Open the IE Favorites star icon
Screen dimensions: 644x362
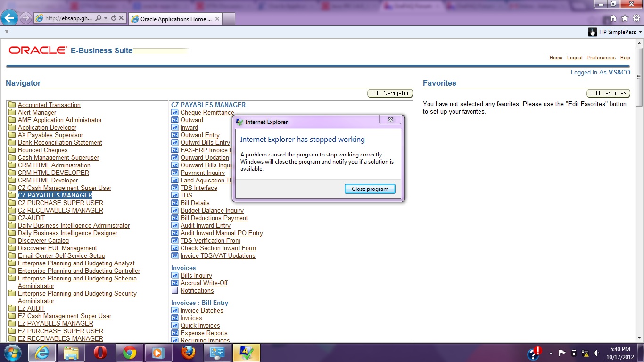tap(625, 18)
